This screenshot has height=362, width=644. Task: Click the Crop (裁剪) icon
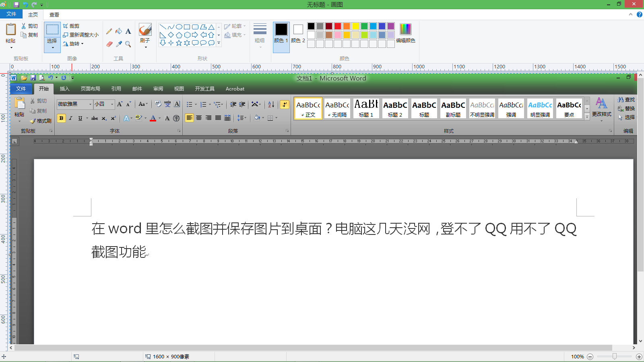pyautogui.click(x=71, y=26)
